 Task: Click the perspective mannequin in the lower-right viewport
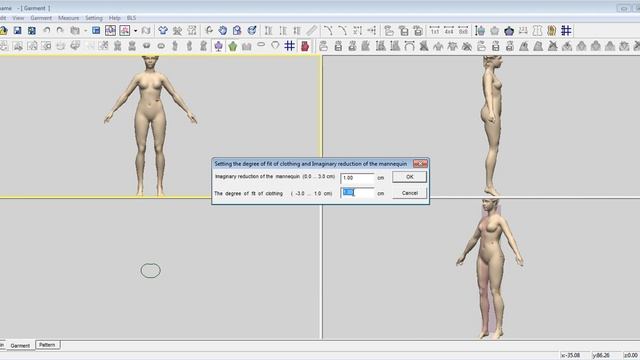pos(490,269)
